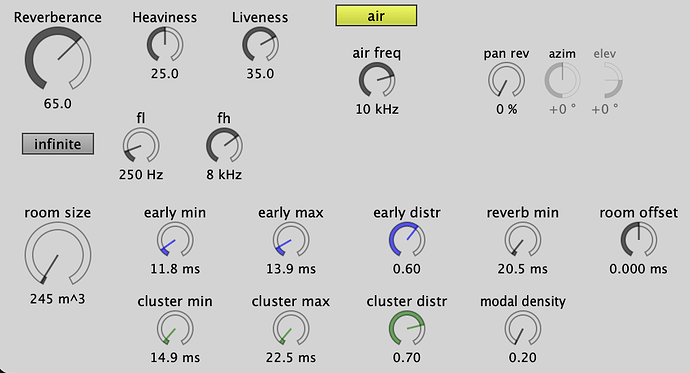Click the fl low frequency knob

pyautogui.click(x=141, y=146)
